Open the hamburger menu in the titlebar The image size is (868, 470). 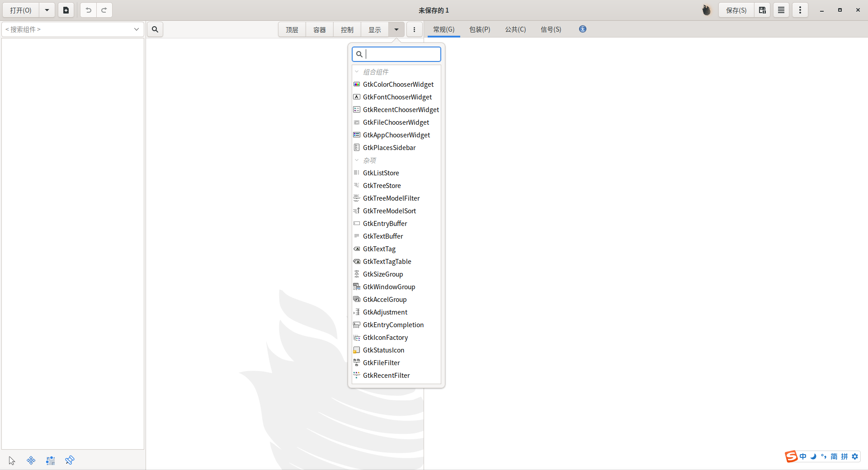(x=781, y=9)
